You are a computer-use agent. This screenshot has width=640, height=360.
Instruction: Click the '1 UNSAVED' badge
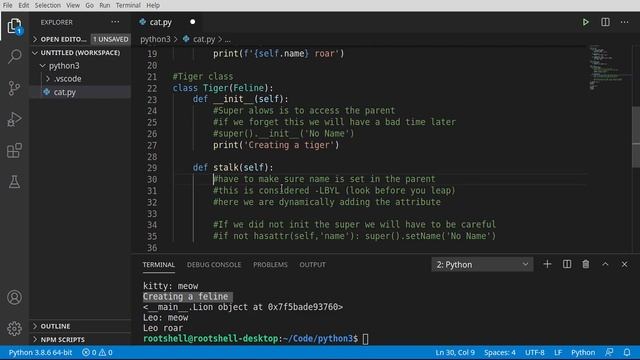tap(110, 39)
